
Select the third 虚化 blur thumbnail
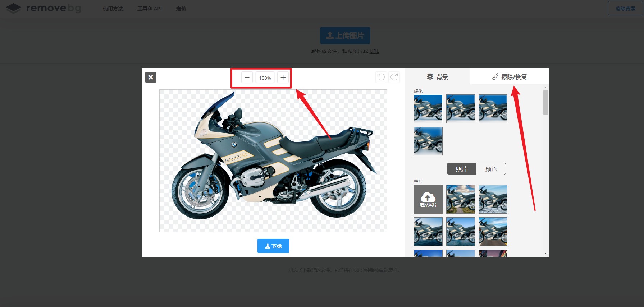pos(493,109)
